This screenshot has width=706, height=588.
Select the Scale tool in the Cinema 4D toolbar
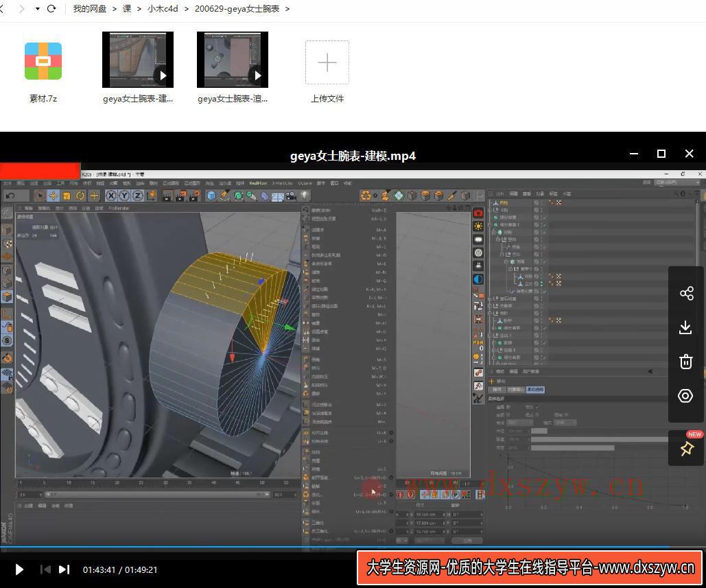tap(67, 196)
